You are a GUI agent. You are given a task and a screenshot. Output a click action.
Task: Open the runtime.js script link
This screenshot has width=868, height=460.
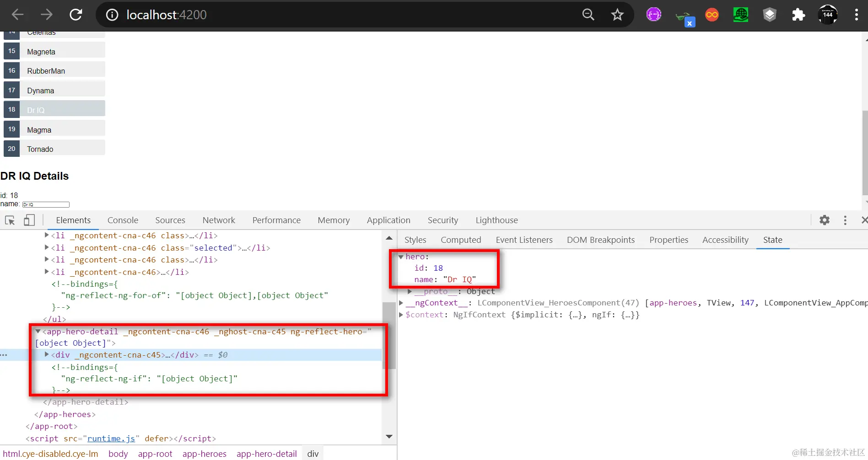[111, 439]
